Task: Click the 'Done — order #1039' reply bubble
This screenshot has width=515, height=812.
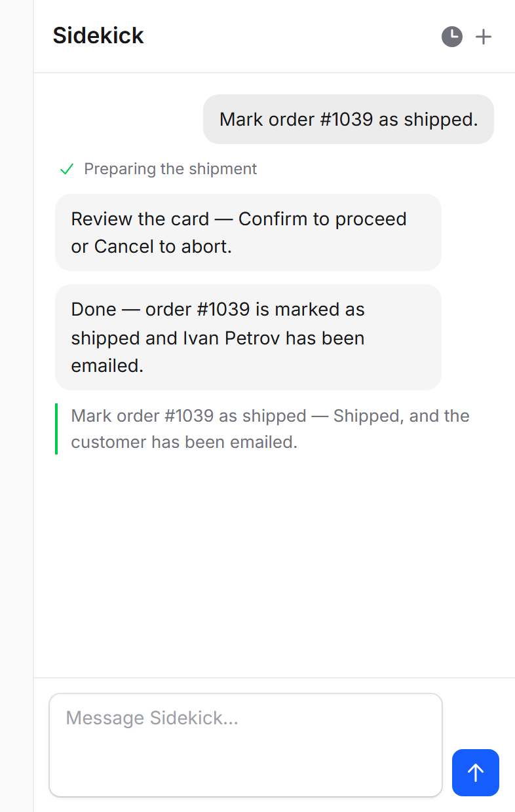Action: (248, 337)
